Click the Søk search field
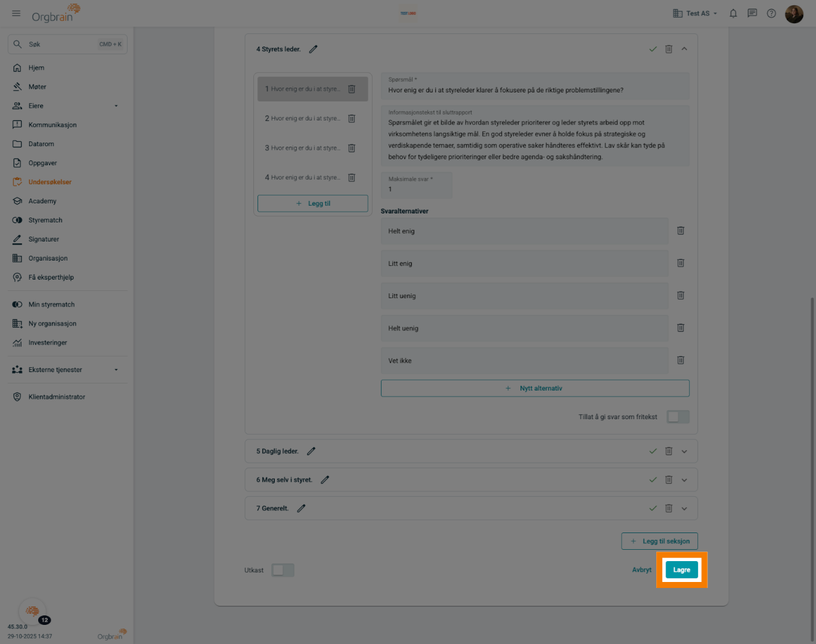This screenshot has width=816, height=644. click(x=67, y=44)
